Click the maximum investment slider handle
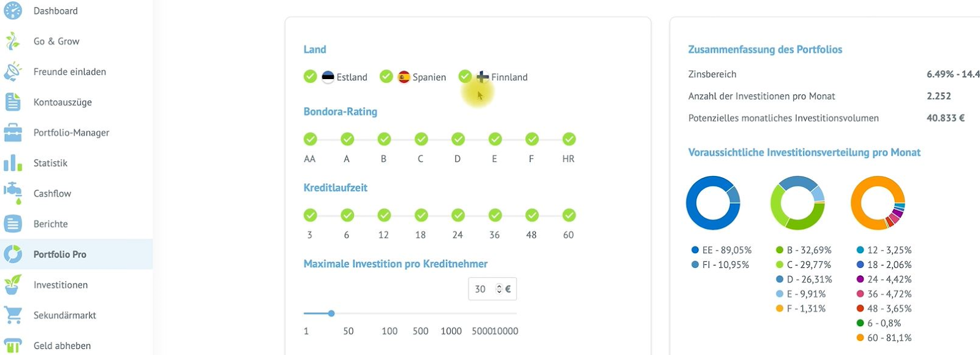The width and height of the screenshot is (980, 355). coord(331,313)
